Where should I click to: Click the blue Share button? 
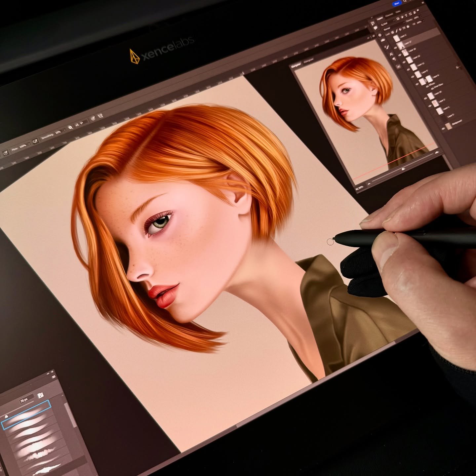(x=397, y=3)
